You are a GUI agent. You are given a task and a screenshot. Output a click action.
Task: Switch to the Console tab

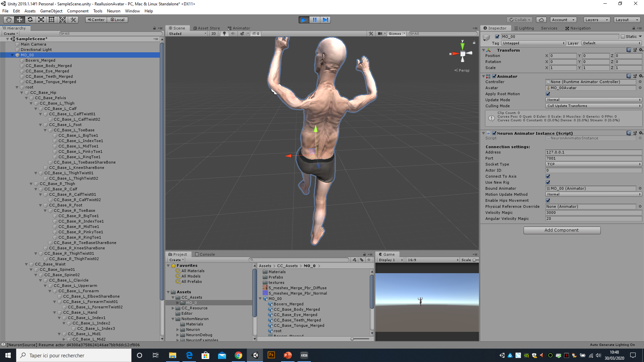[205, 254]
